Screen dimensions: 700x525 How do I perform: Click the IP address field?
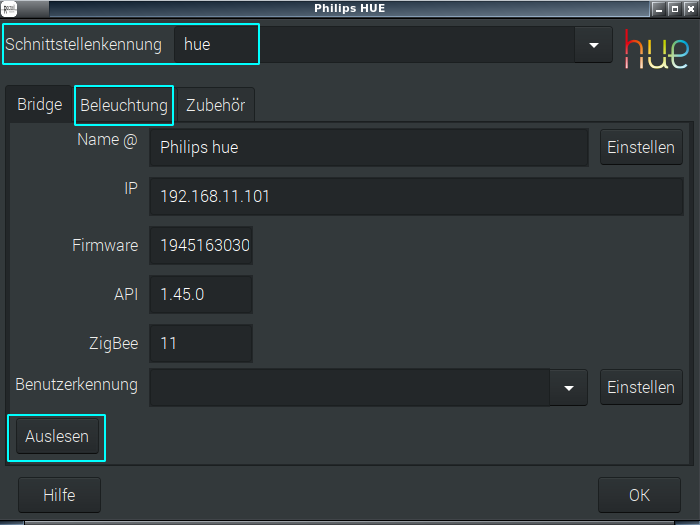(415, 197)
